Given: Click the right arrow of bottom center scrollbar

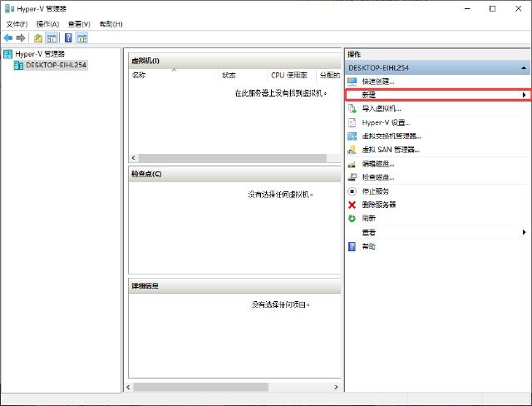Looking at the screenshot, I should pos(336,387).
